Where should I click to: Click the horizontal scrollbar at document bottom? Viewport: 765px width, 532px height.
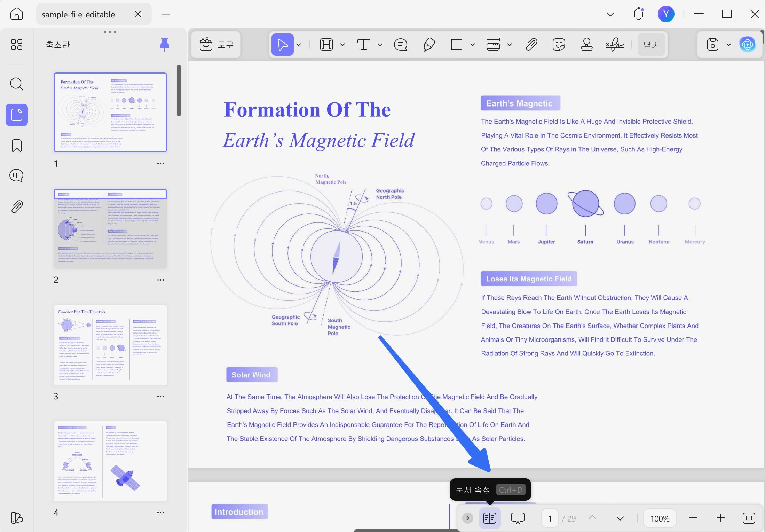tap(405, 530)
